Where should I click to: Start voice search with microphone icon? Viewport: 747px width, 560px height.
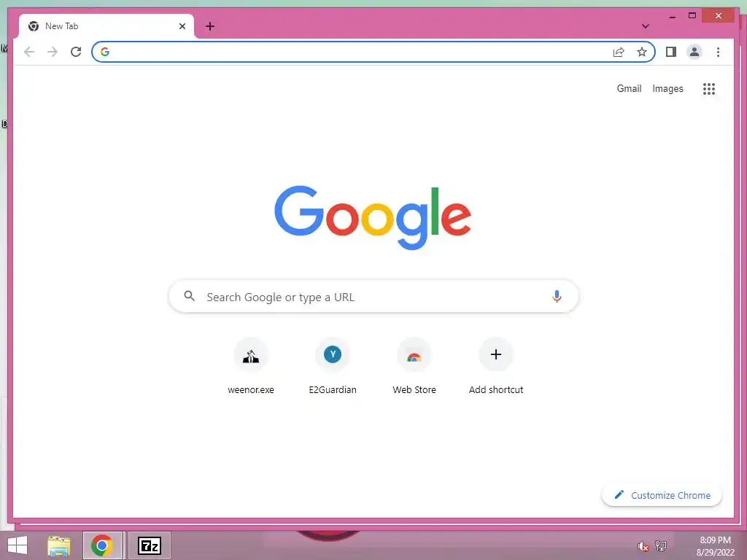pos(557,296)
